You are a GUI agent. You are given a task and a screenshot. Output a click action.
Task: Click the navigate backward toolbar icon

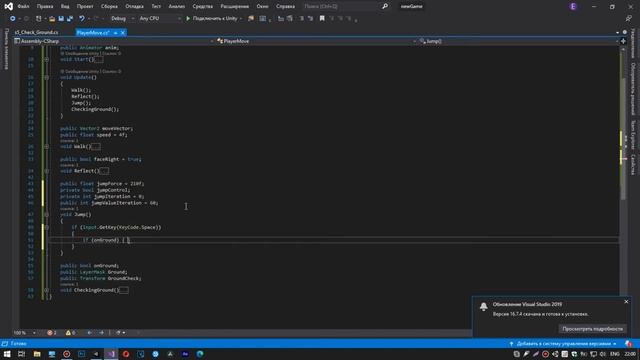pyautogui.click(x=13, y=18)
